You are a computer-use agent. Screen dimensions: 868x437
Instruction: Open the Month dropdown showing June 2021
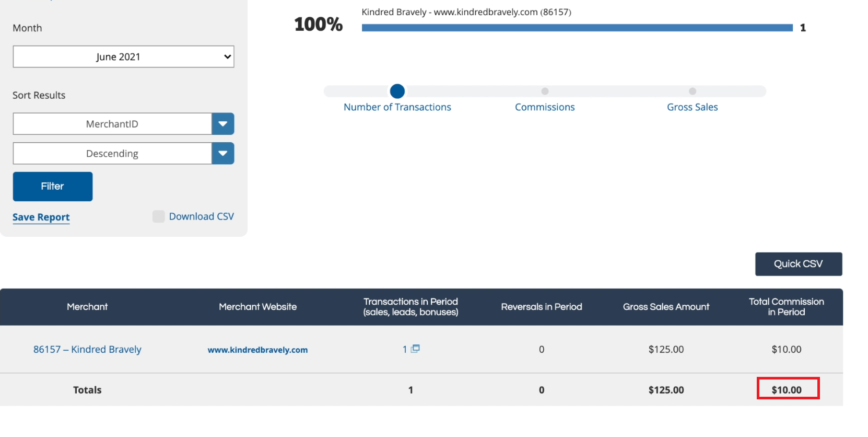click(x=123, y=56)
